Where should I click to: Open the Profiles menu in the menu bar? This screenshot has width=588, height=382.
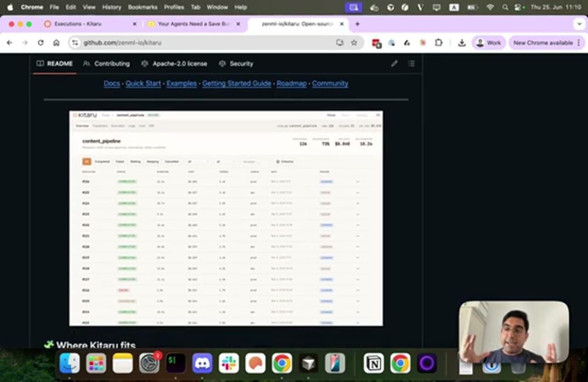tap(174, 7)
